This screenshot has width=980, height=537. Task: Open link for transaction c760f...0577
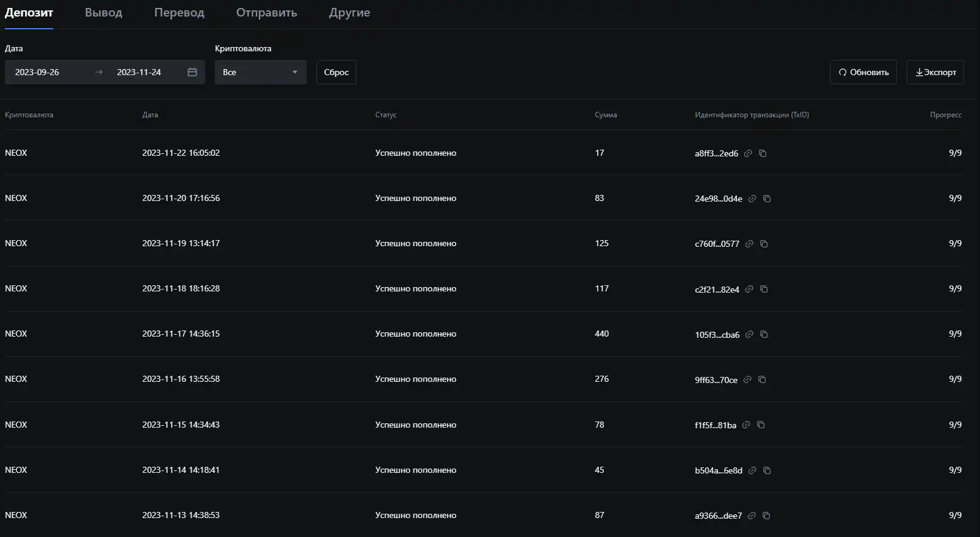(749, 244)
